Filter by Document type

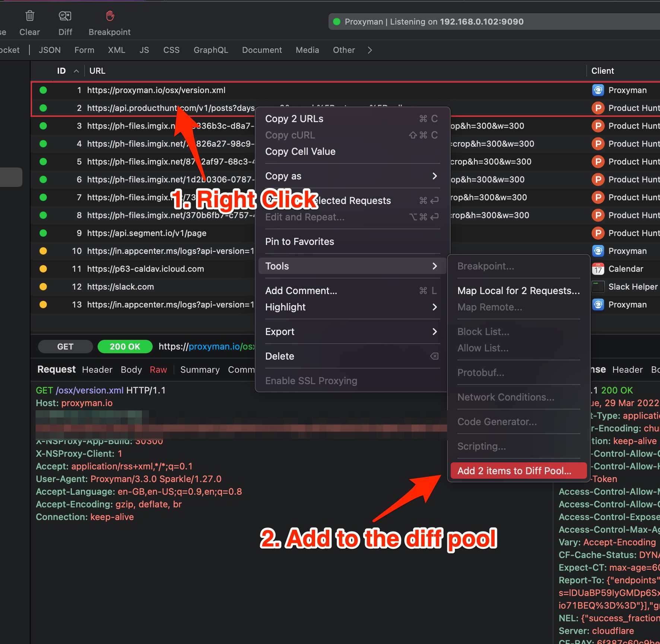pyautogui.click(x=262, y=50)
